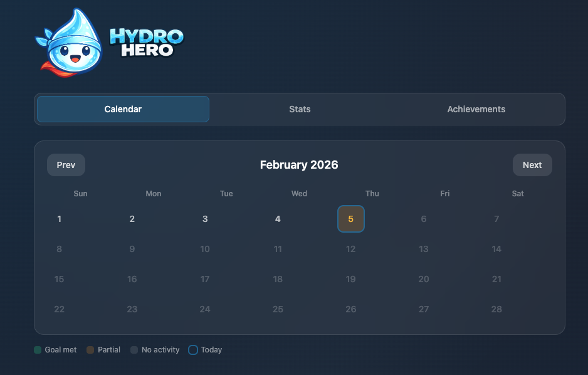Image resolution: width=588 pixels, height=375 pixels.
Task: Open the Stats tab
Action: [x=300, y=109]
